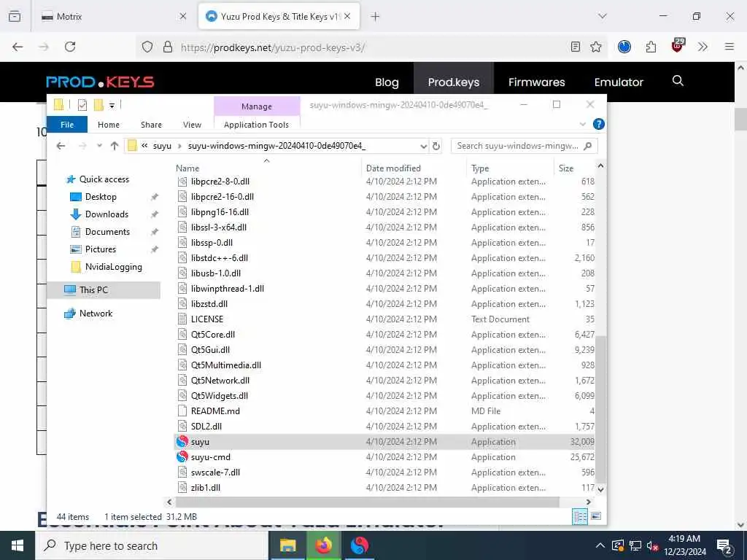Viewport: 747px width, 560px height.
Task: Select the LICENSE text document
Action: tap(206, 319)
